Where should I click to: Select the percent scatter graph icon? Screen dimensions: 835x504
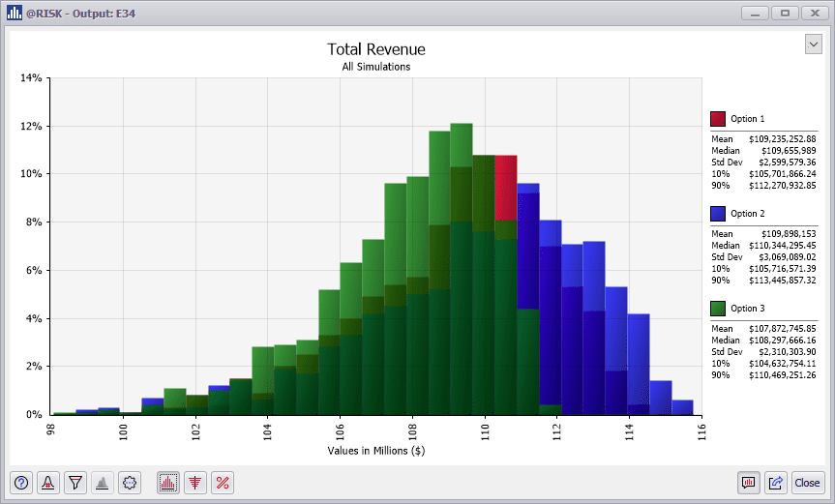point(223,483)
